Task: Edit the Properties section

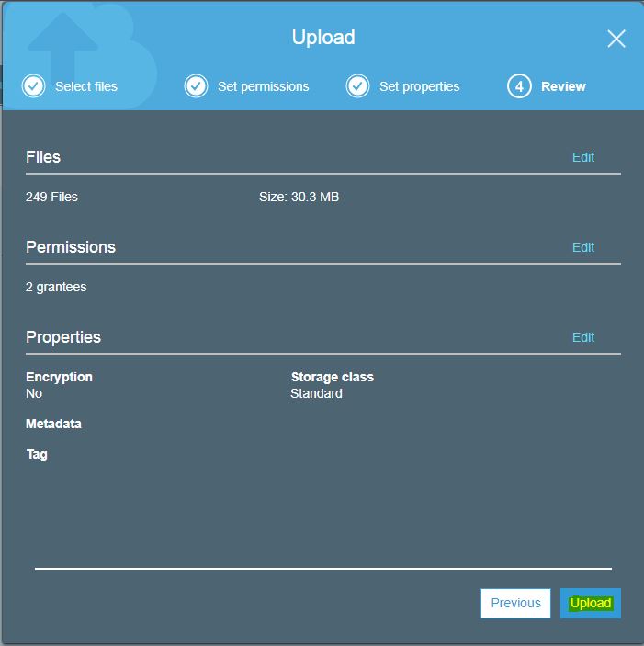Action: tap(583, 337)
